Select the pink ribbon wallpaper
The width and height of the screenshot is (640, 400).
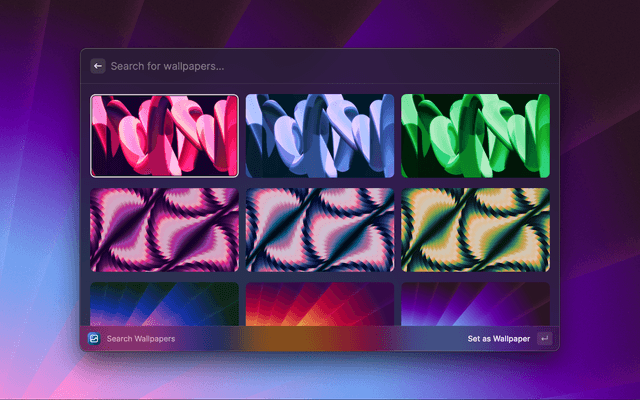coord(165,135)
